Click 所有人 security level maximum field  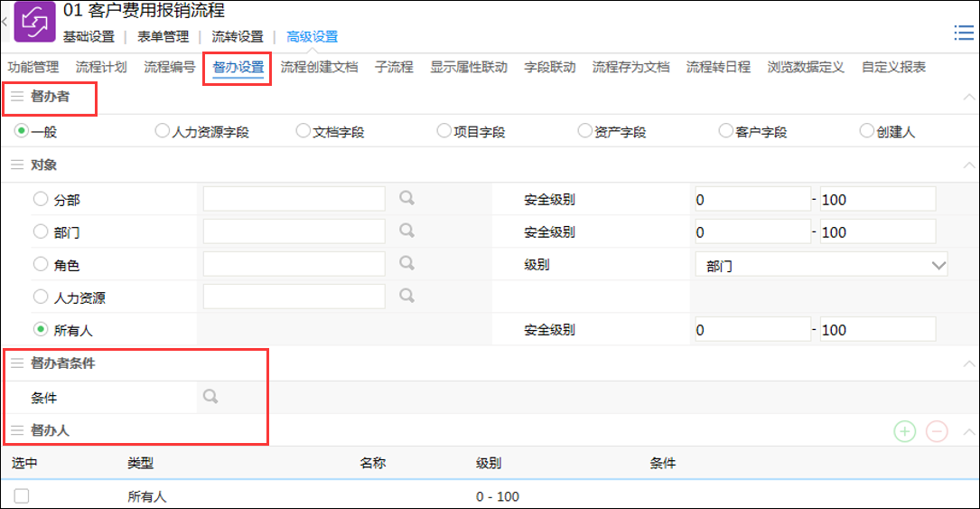(878, 329)
